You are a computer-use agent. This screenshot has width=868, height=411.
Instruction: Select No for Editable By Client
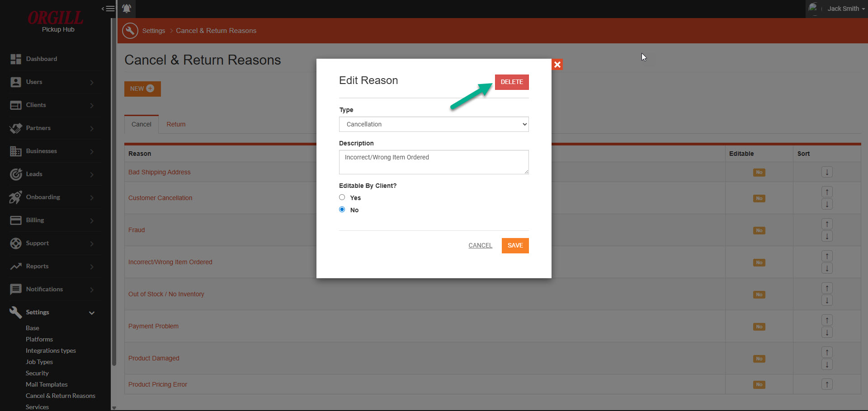(x=342, y=210)
